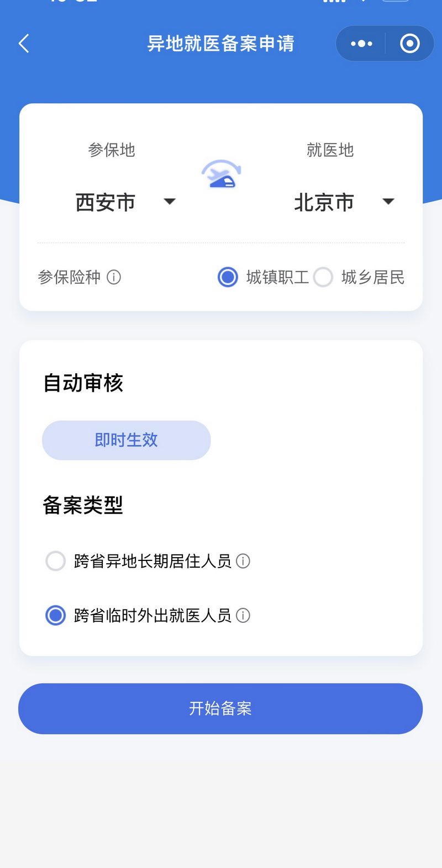Screen dimensions: 442x868
Task: Tap the mini-program close circle icon
Action: point(409,44)
